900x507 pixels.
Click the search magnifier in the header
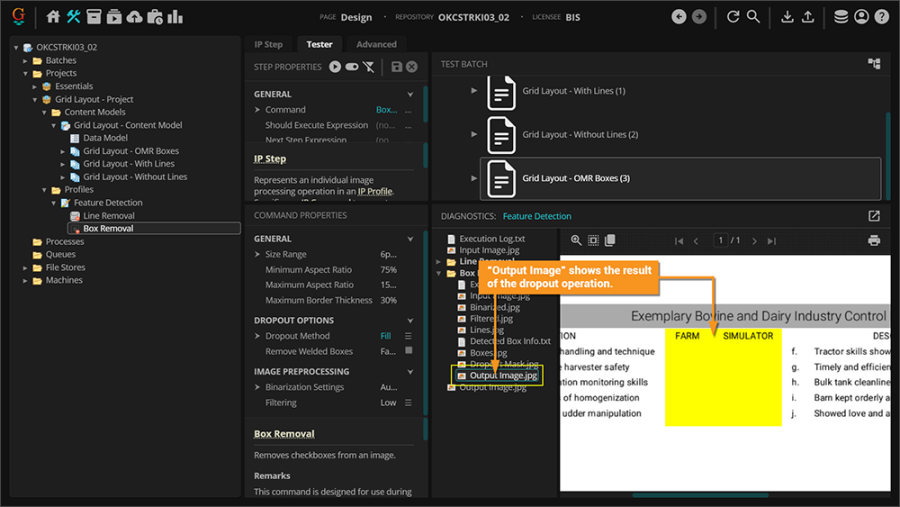pyautogui.click(x=754, y=17)
